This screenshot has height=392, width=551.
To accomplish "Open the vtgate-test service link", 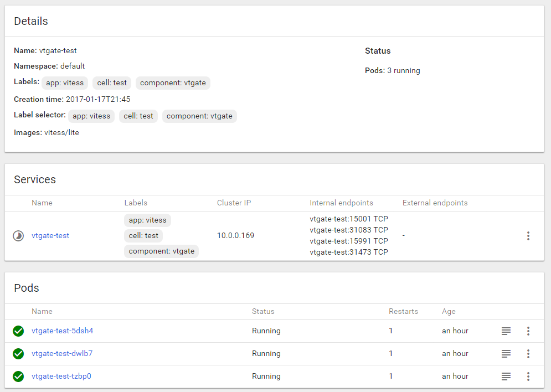I will [x=50, y=236].
